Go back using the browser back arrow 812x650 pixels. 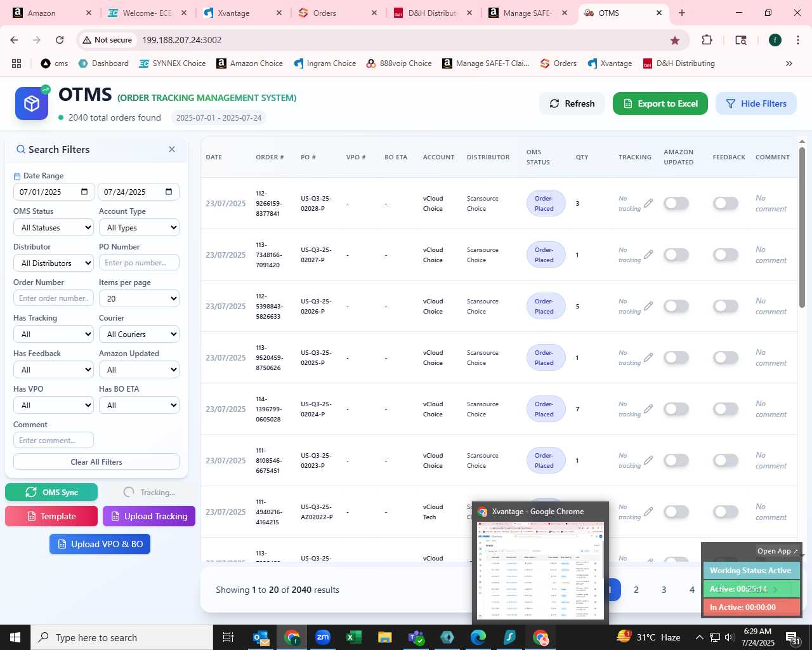pyautogui.click(x=14, y=40)
